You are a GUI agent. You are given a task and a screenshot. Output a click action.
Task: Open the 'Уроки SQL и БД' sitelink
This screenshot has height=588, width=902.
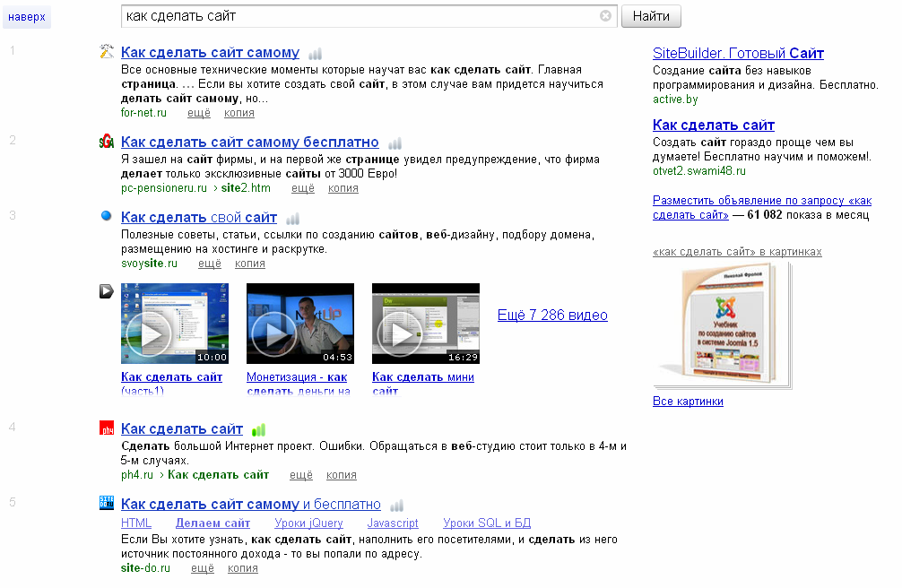point(487,523)
